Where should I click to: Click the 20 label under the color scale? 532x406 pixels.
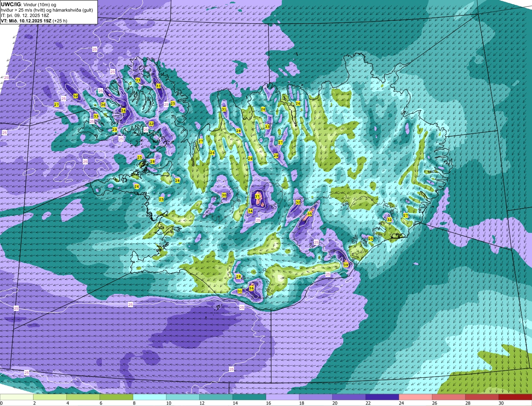[x=335, y=403]
